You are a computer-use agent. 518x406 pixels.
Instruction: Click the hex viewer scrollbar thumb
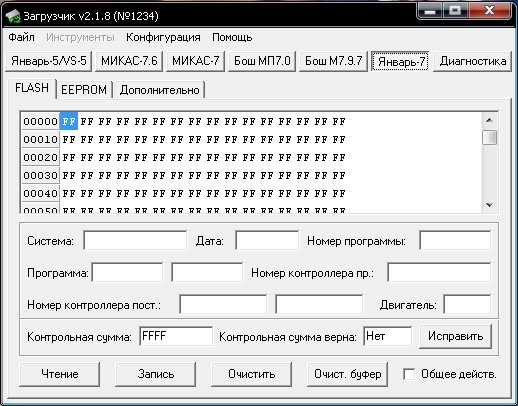coord(489,137)
